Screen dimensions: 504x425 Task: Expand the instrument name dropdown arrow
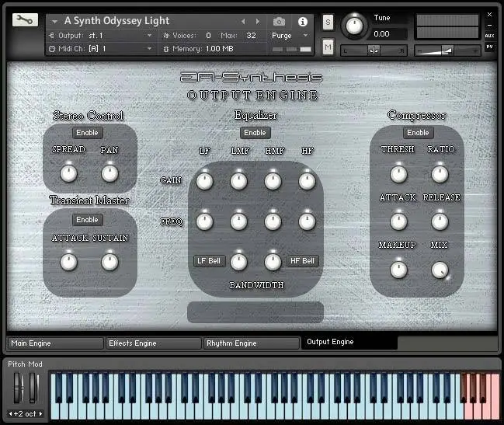click(54, 22)
